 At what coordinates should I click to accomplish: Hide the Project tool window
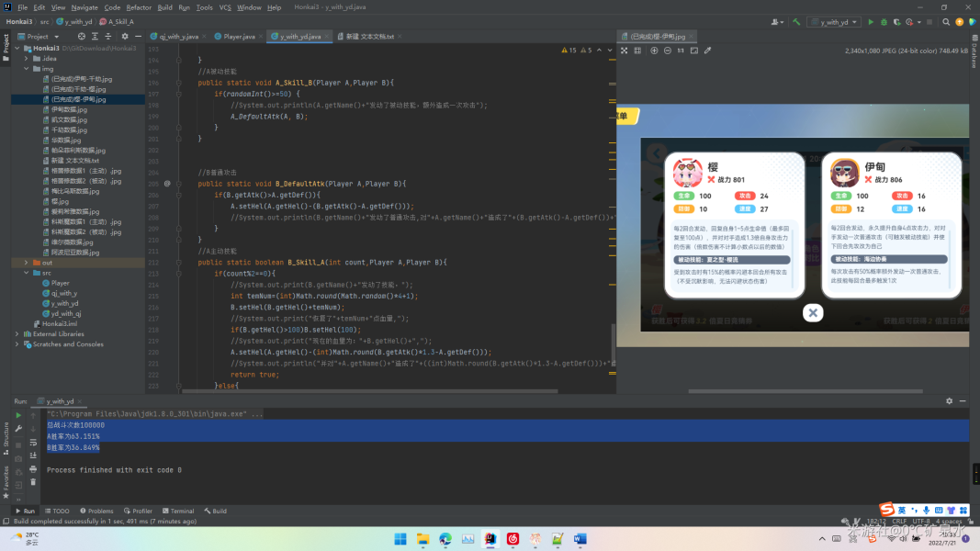[138, 36]
